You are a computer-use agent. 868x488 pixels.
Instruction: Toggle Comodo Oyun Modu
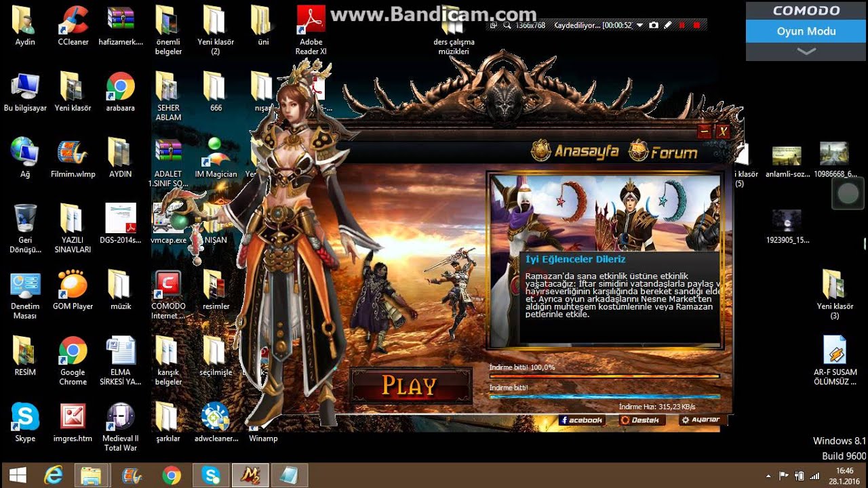tap(806, 31)
